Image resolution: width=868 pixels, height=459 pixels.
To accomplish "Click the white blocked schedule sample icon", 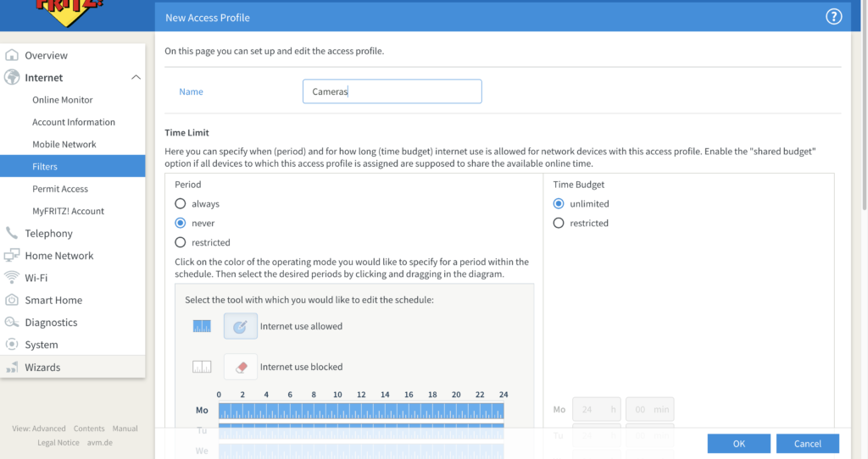I will click(x=202, y=367).
